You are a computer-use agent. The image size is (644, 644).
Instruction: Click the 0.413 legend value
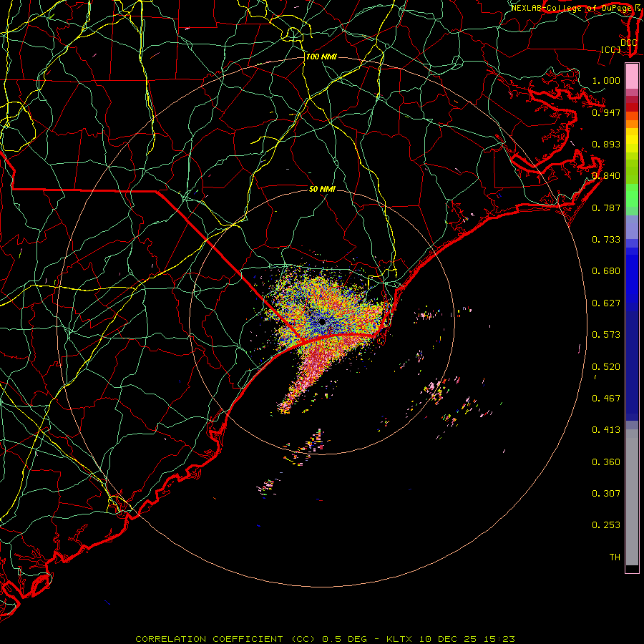[x=606, y=430]
